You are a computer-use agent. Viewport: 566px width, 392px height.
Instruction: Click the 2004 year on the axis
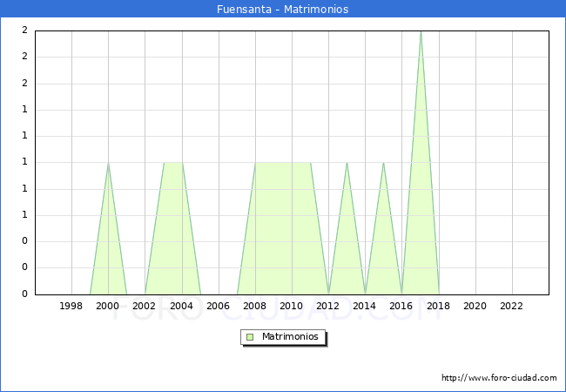pos(181,306)
